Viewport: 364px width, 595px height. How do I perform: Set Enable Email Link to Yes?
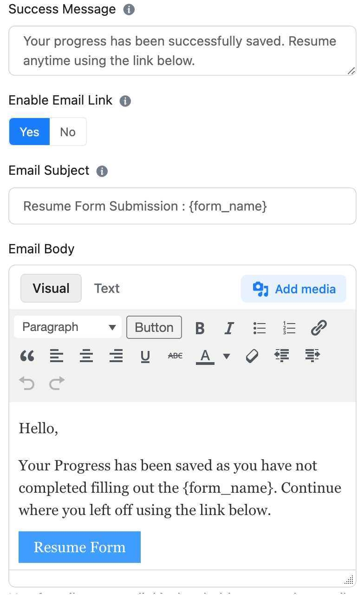pyautogui.click(x=29, y=132)
